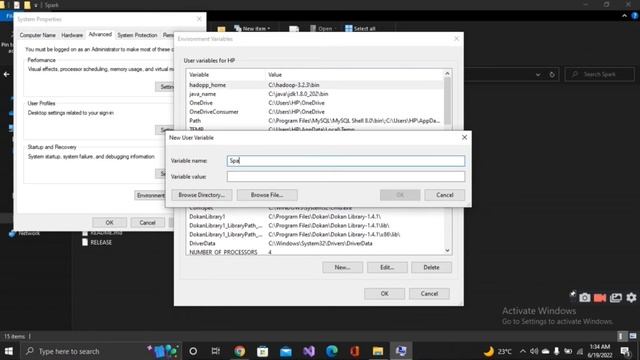Switch Explorer to details view icon
This screenshot has height=360, width=640.
(x=620, y=336)
